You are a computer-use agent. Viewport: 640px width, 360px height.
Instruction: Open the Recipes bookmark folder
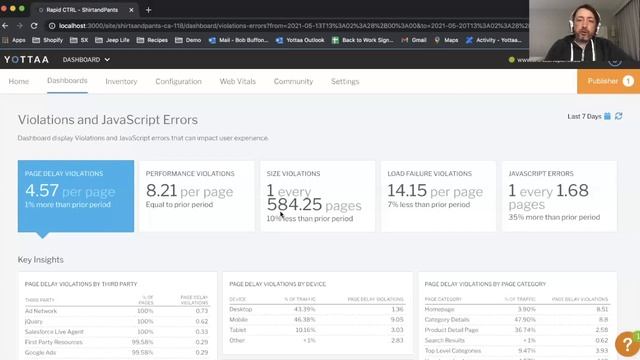(152, 40)
